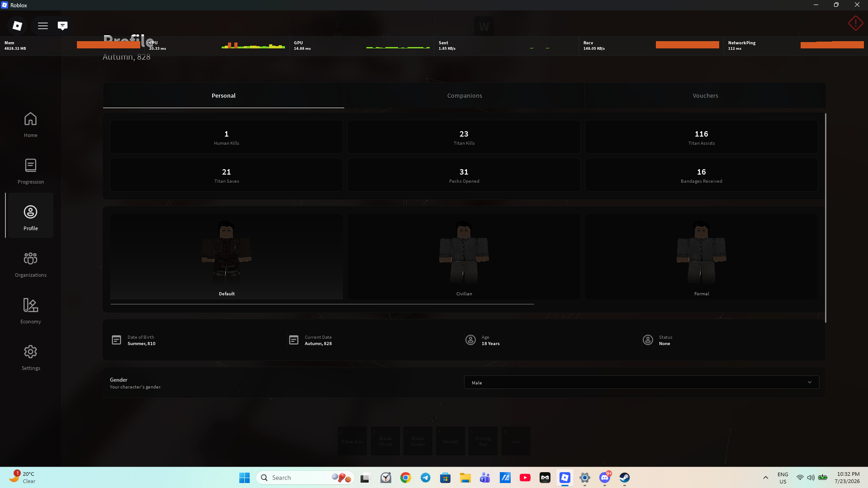Click the Bandages Received stat card
The width and height of the screenshot is (868, 488).
(x=702, y=175)
